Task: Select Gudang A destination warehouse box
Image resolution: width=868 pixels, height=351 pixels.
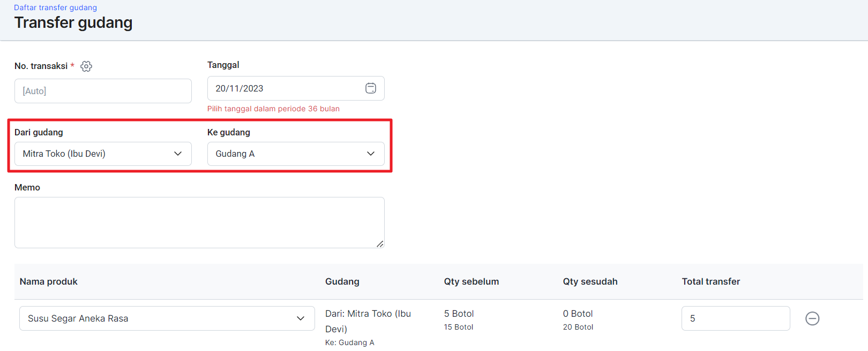Action: [x=296, y=154]
